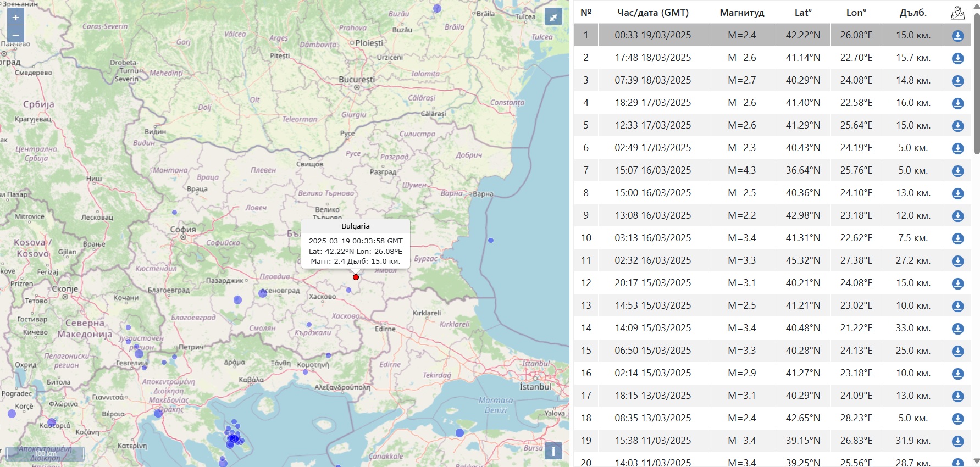The height and width of the screenshot is (467, 980).
Task: Click the blue earthquake marker in Black Sea
Action: tap(491, 240)
